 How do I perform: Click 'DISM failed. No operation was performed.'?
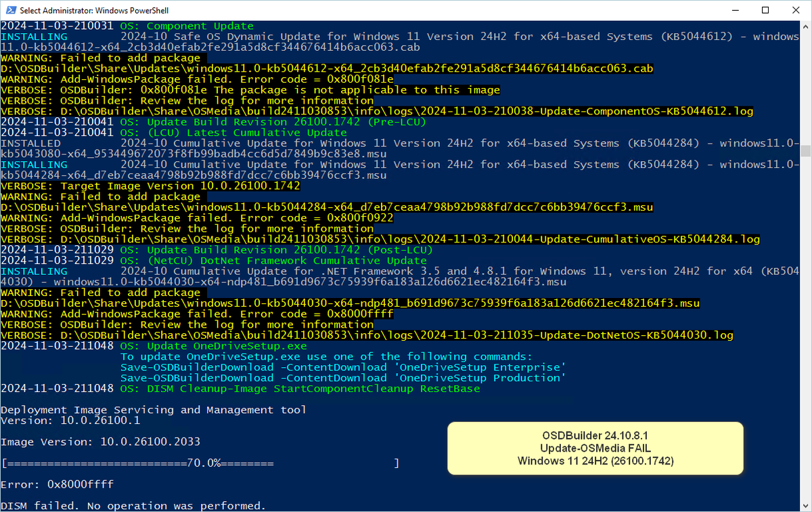pyautogui.click(x=133, y=506)
